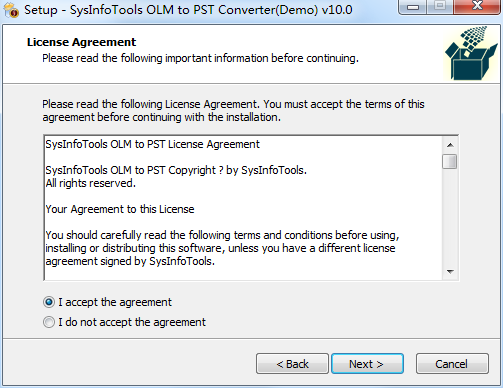Click the setup window title text
Image resolution: width=503 pixels, height=388 pixels.
coord(188,10)
